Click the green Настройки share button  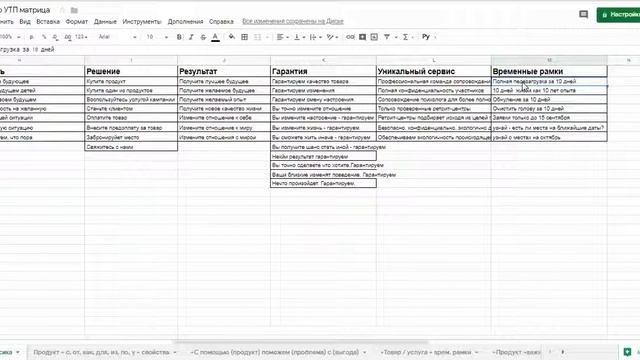tap(618, 15)
